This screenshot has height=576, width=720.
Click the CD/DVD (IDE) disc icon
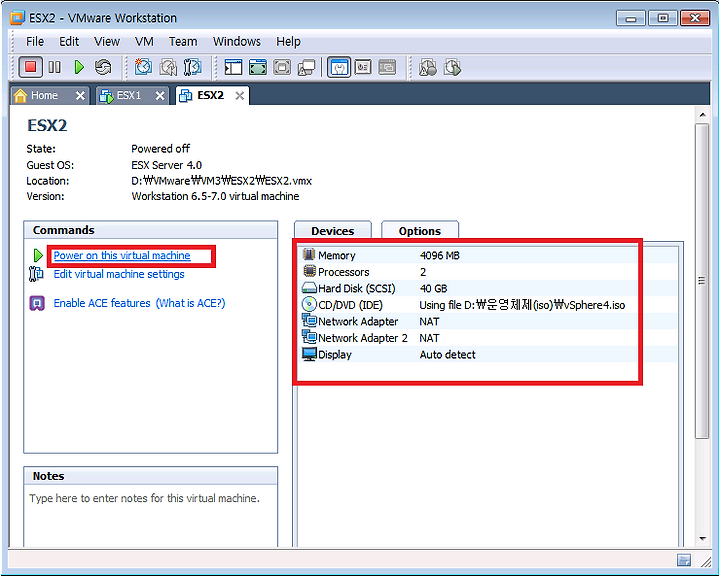click(309, 304)
